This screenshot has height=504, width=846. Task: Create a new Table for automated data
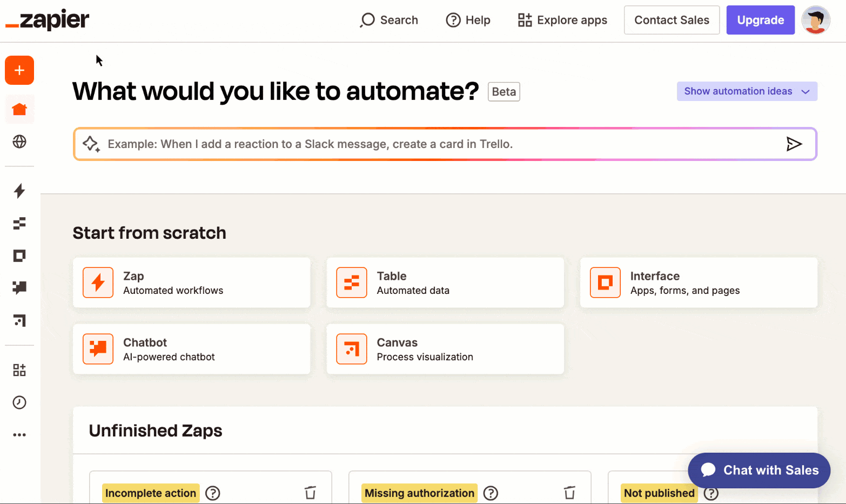(x=445, y=283)
